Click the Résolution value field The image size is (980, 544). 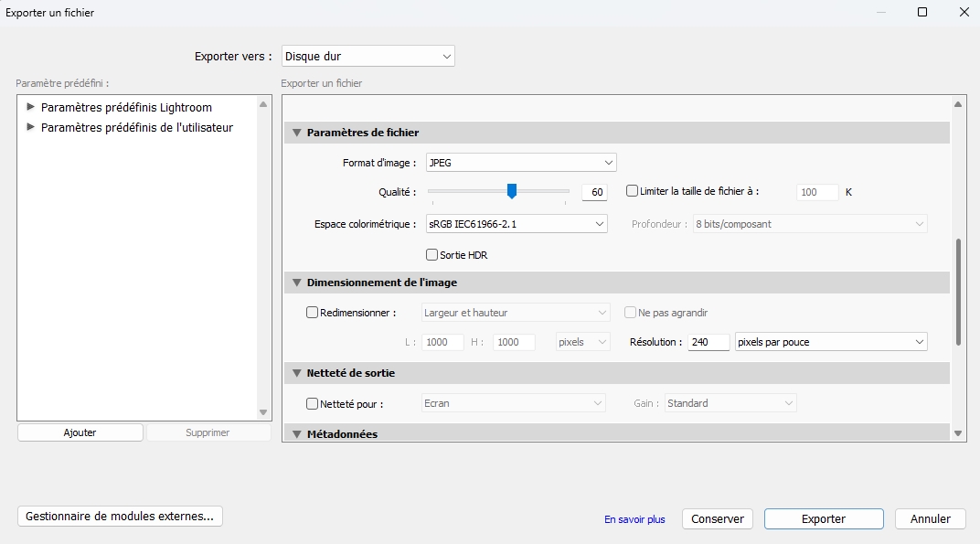708,342
